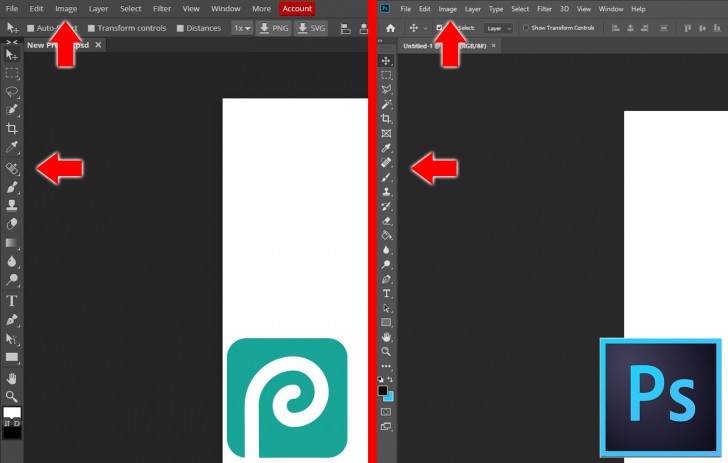This screenshot has height=463, width=728.
Task: Open the 1x scale dropdown in Photopea
Action: point(242,28)
